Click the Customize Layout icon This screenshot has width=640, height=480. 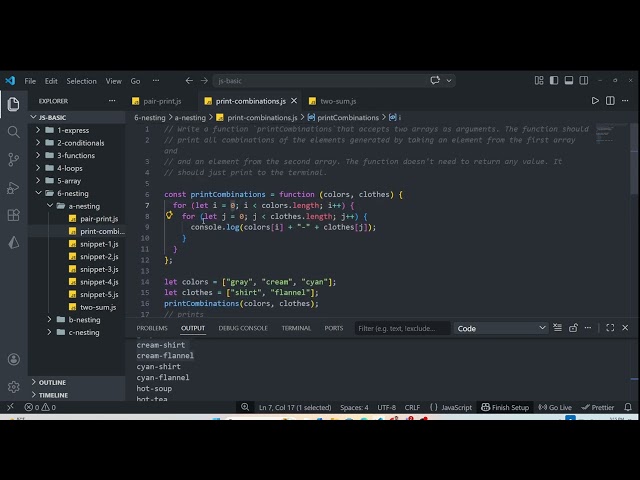pos(539,80)
